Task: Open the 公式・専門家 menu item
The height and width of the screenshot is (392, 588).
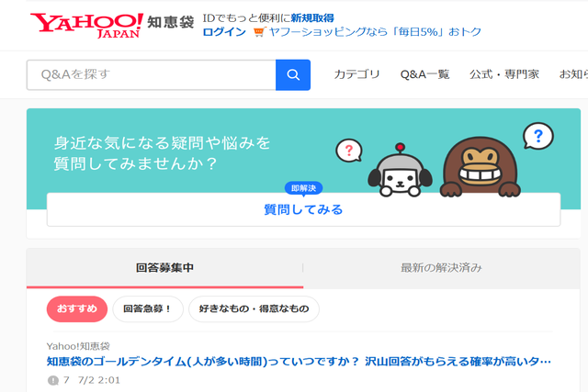Action: pos(503,75)
